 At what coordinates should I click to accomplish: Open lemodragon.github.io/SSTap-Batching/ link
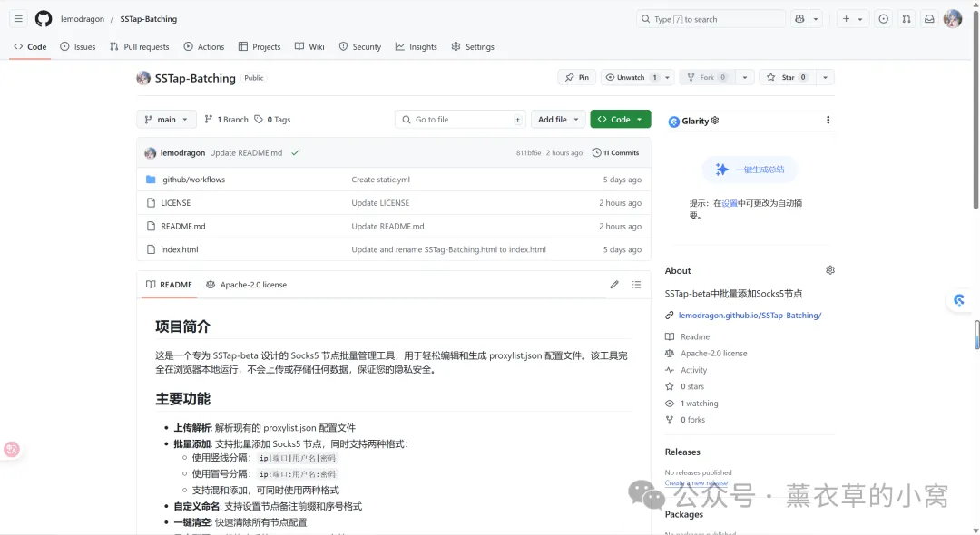pos(750,316)
